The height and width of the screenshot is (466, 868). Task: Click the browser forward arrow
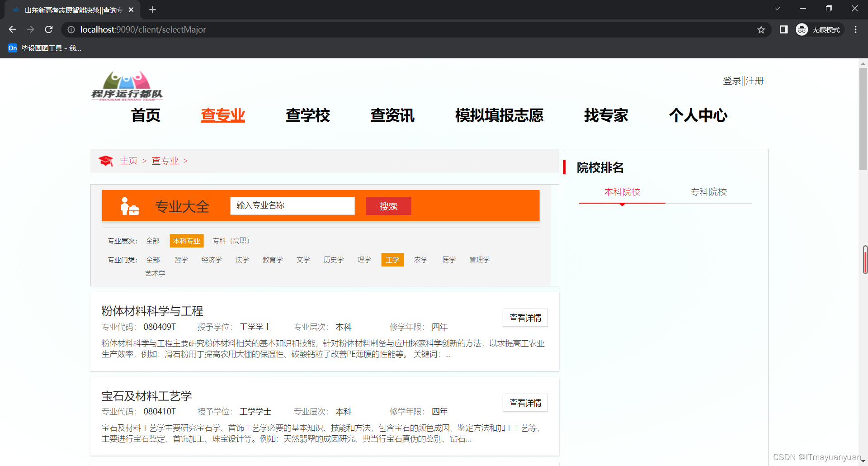[30, 29]
